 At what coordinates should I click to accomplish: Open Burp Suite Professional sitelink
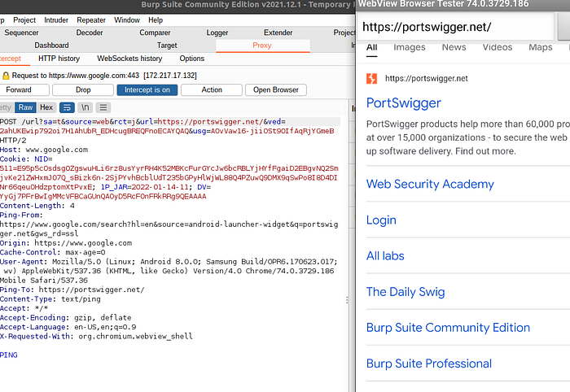pyautogui.click(x=429, y=364)
